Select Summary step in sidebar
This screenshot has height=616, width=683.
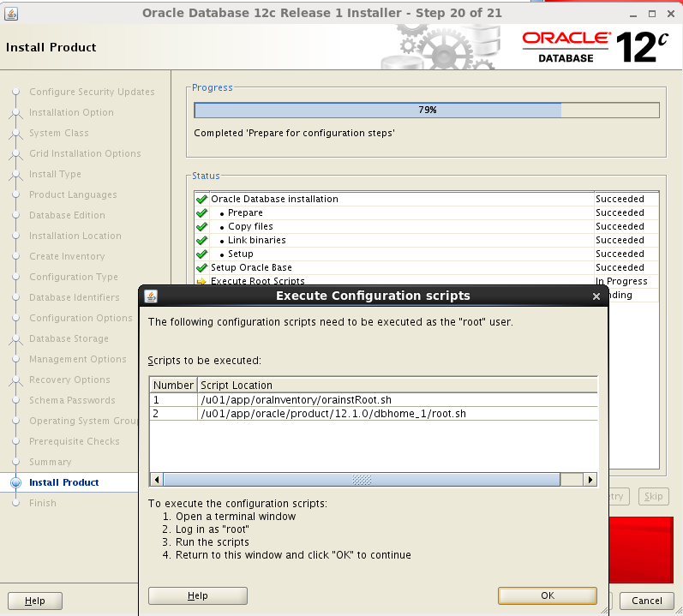point(50,462)
